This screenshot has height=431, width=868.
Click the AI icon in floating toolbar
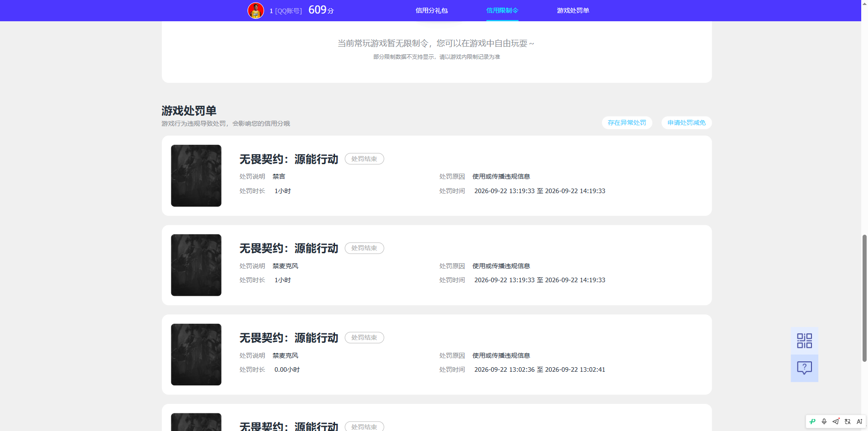click(x=859, y=422)
